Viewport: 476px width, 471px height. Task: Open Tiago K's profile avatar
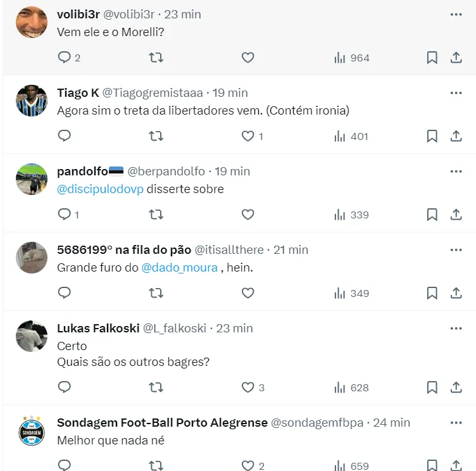32,101
